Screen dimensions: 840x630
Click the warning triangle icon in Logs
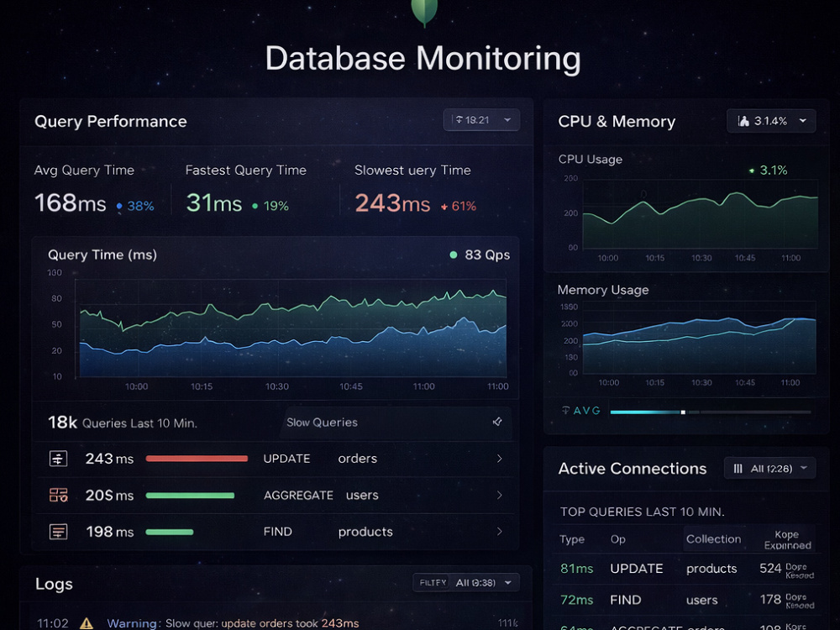[x=87, y=623]
